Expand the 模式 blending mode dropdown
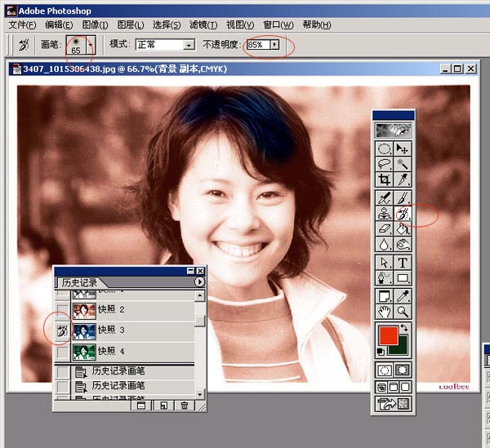Screen dimensions: 490x448 pos(189,46)
